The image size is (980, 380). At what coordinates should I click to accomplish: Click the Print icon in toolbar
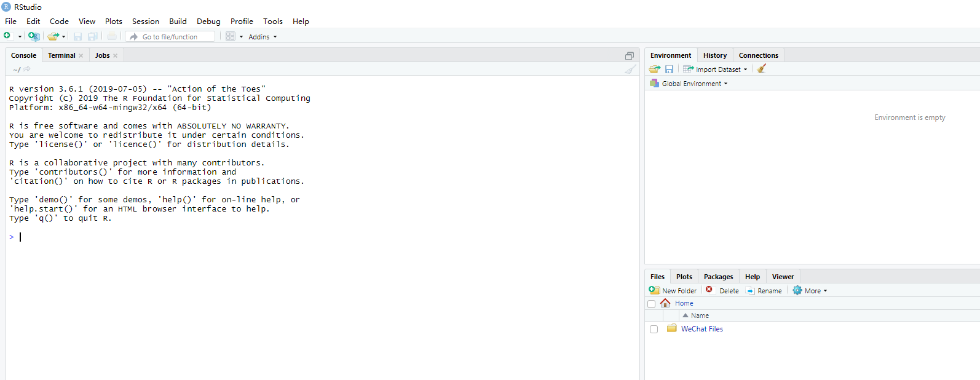point(112,36)
